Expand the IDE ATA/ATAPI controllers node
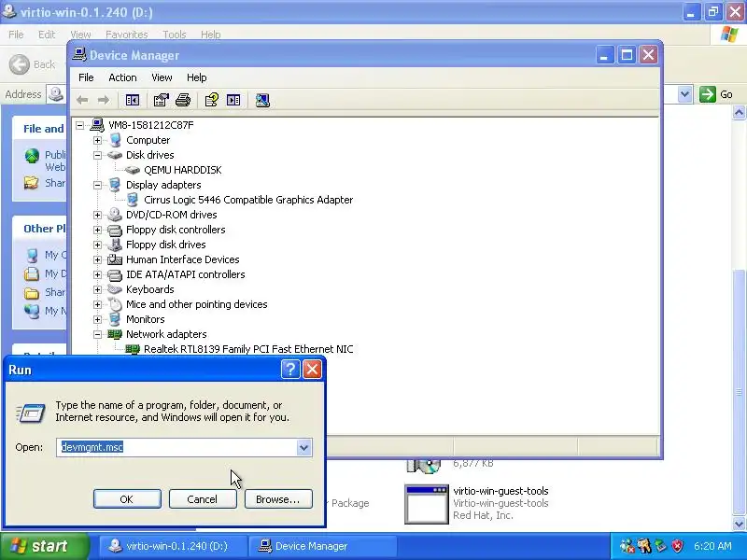The height and width of the screenshot is (560, 747). (98, 274)
